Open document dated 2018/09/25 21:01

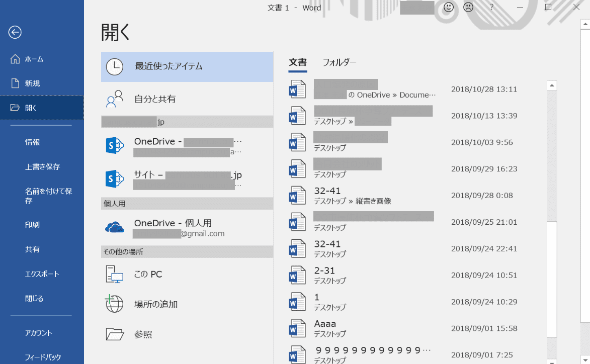415,222
